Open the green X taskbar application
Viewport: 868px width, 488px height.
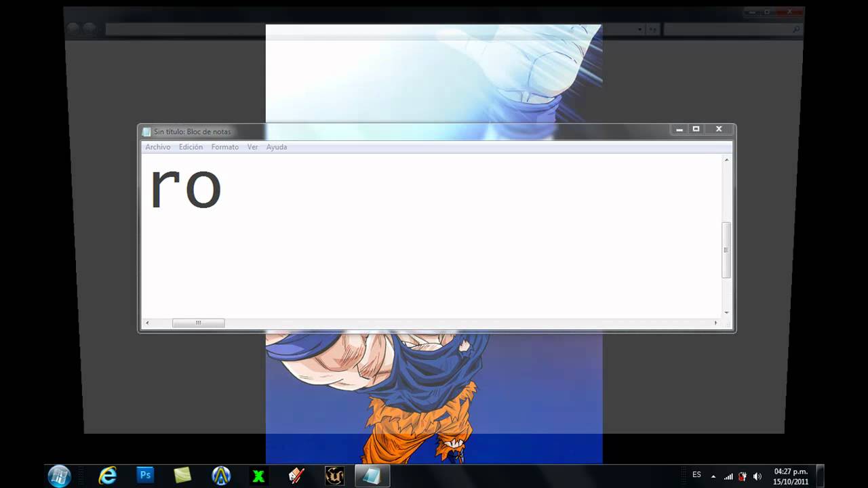click(258, 476)
